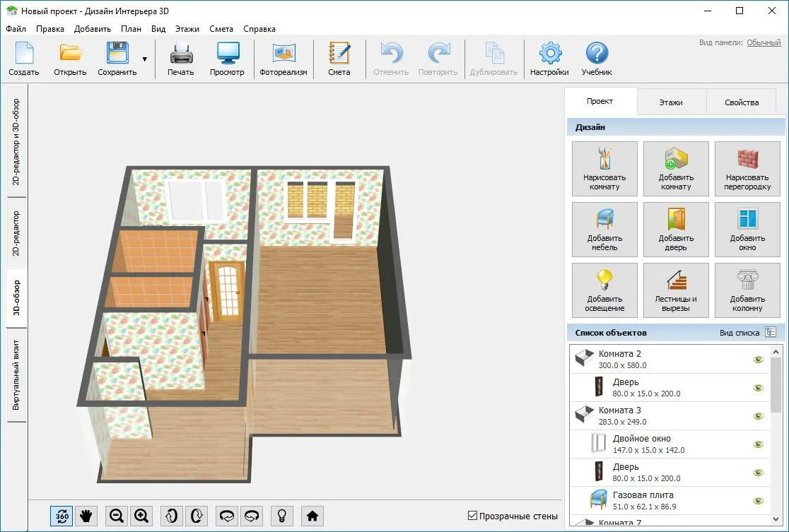Click the Обычный panel view link
Image resolution: width=789 pixels, height=532 pixels.
point(764,42)
